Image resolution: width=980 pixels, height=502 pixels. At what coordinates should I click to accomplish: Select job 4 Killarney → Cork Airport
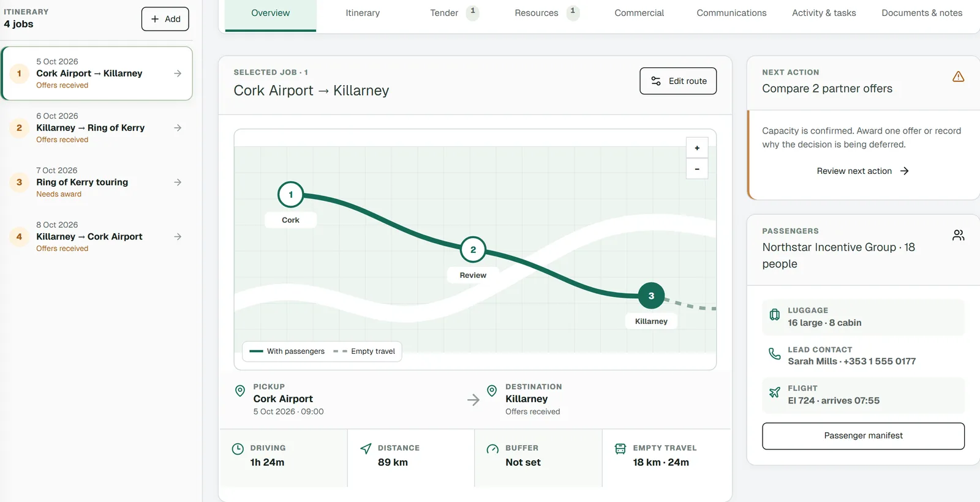pyautogui.click(x=97, y=237)
